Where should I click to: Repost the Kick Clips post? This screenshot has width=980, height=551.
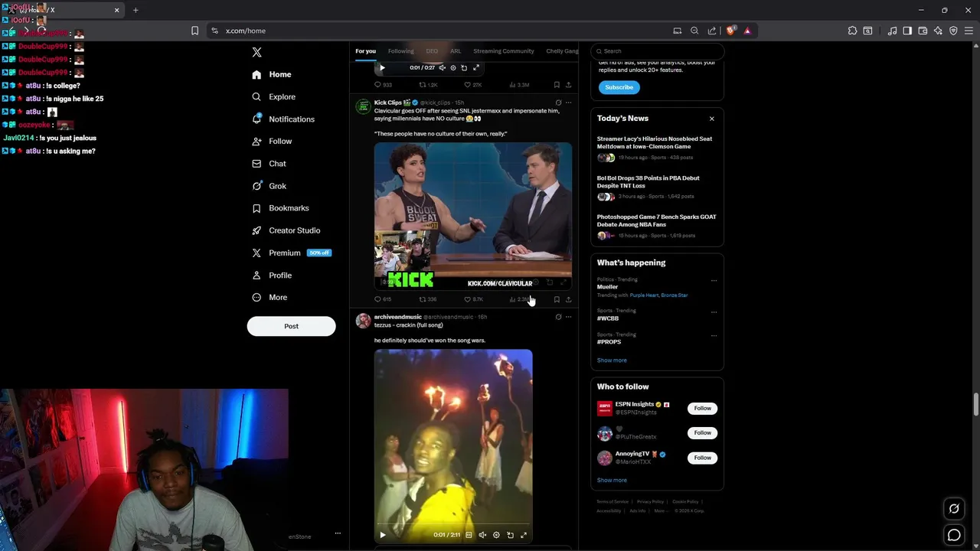(x=427, y=299)
